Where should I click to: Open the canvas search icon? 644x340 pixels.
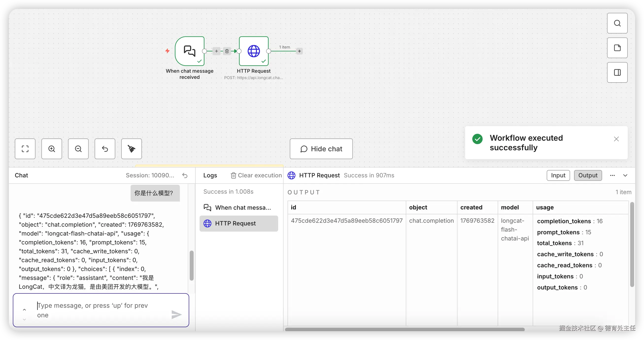pos(617,23)
